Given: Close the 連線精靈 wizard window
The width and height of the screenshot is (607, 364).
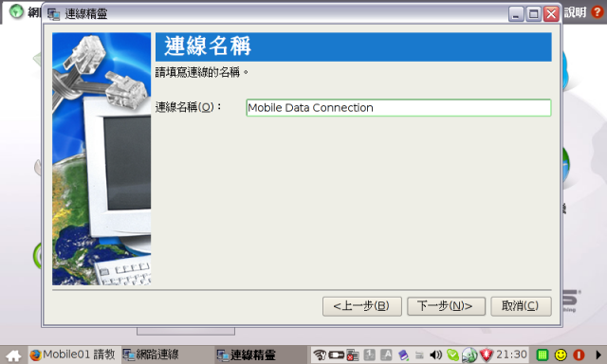Looking at the screenshot, I should click(x=551, y=14).
